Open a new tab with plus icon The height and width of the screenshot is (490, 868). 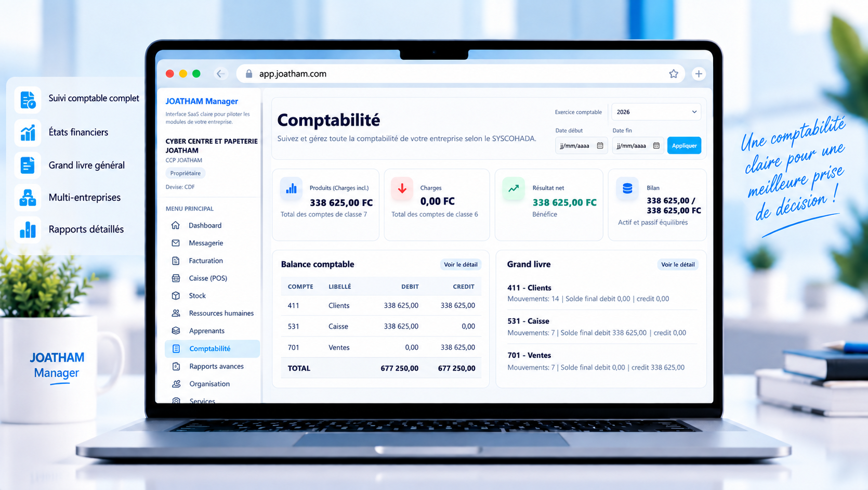coord(699,74)
